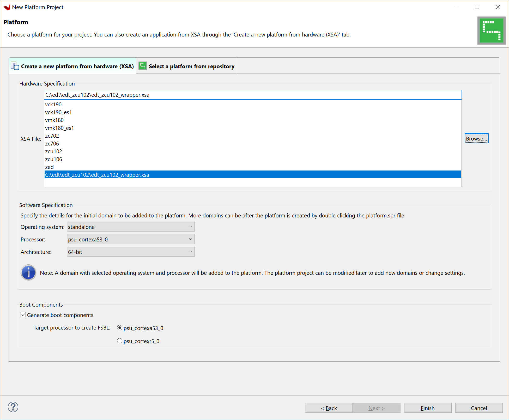Viewport: 509px width, 420px height.
Task: Click the green platform wizard icon
Action: [x=491, y=31]
